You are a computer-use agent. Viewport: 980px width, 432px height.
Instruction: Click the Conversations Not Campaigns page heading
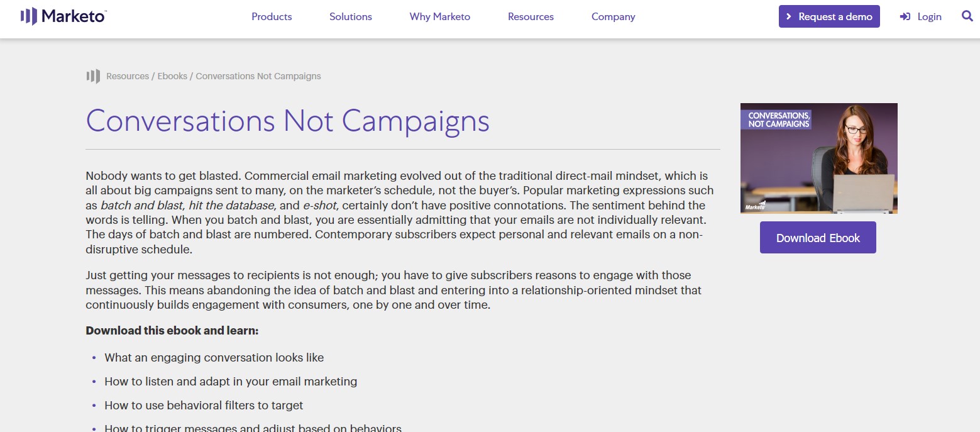288,121
